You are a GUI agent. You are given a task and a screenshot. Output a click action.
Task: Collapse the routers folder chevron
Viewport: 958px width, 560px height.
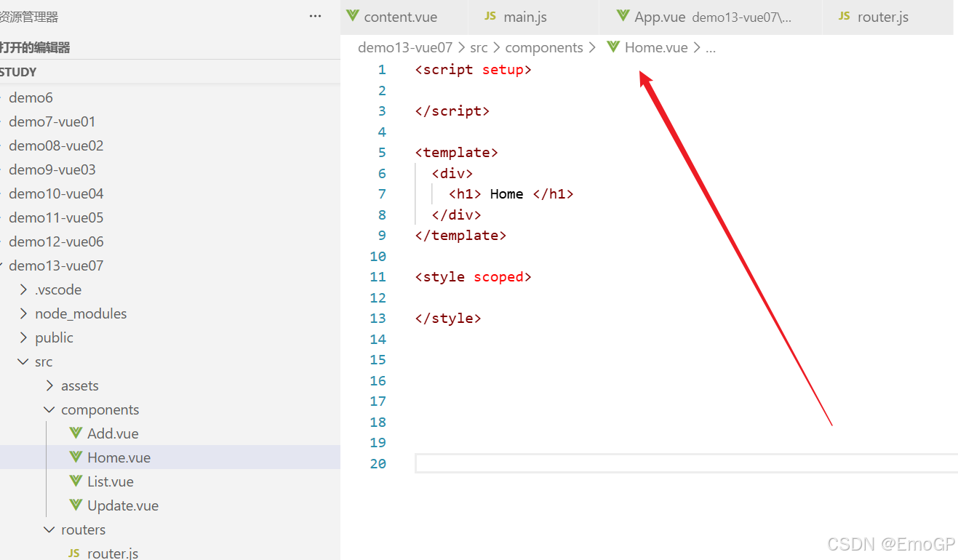pos(50,529)
